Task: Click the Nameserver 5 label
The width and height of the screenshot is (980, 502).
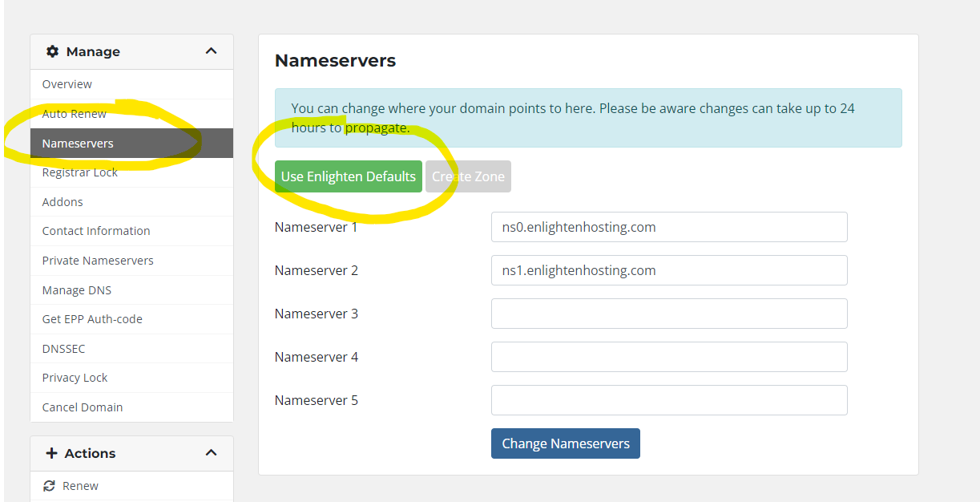Action: (317, 400)
